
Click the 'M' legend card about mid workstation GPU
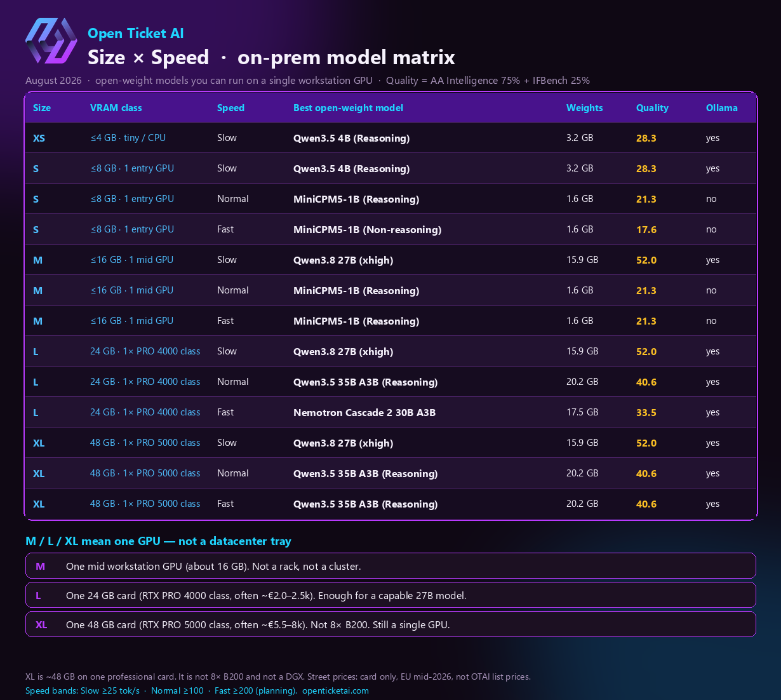pos(390,566)
